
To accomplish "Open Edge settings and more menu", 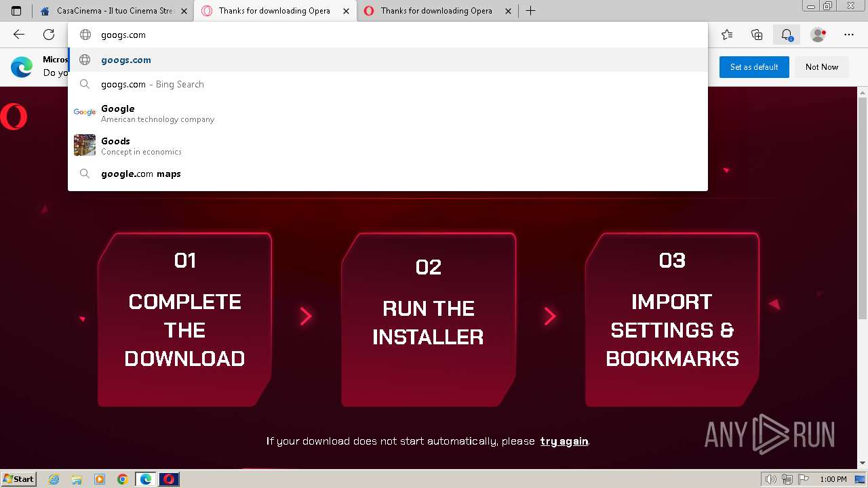I will (849, 35).
